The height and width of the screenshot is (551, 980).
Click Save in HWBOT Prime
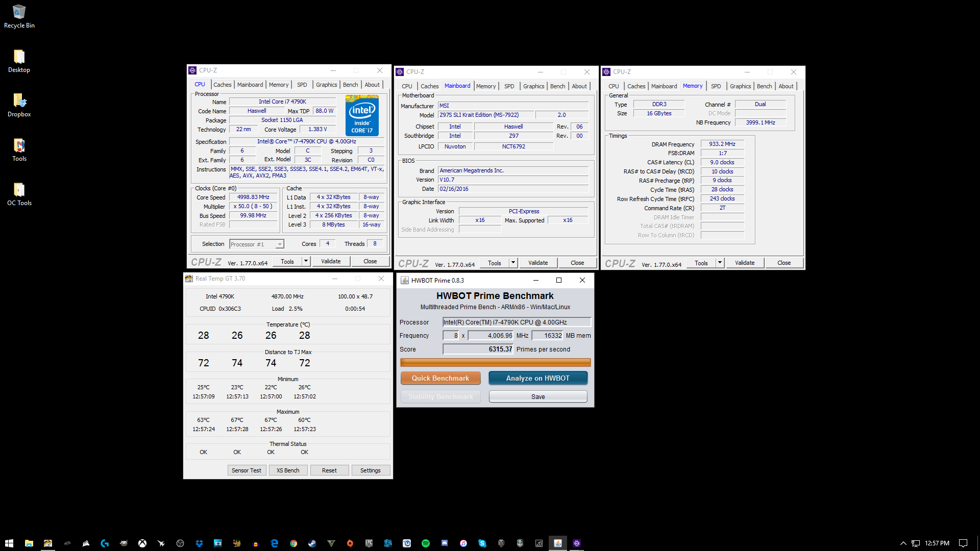pos(538,396)
